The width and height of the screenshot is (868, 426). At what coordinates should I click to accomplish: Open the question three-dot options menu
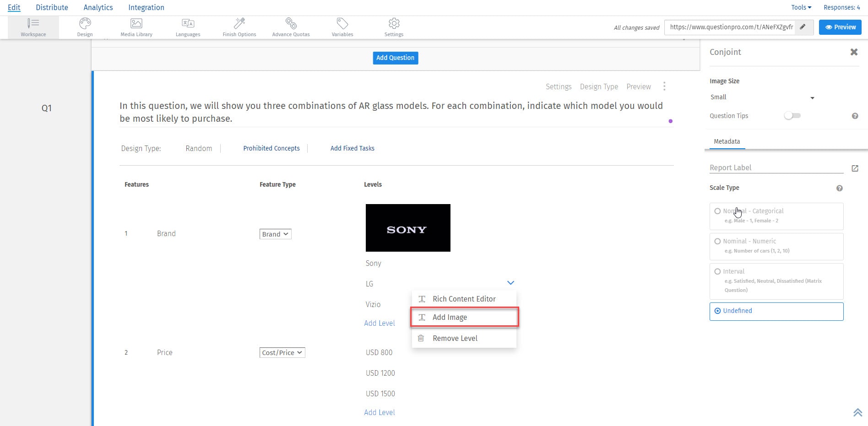point(664,86)
